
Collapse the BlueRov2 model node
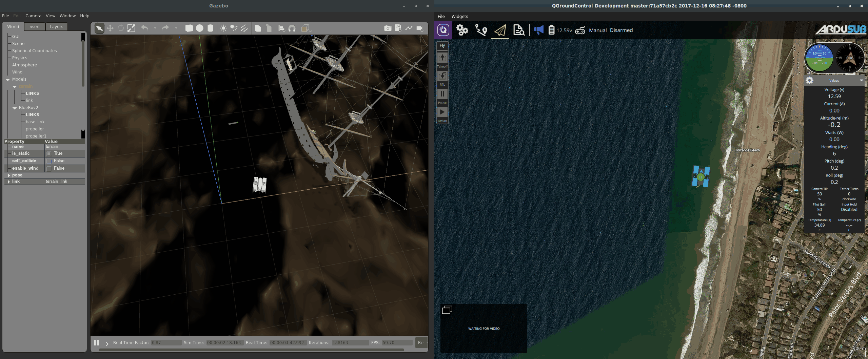coord(15,108)
